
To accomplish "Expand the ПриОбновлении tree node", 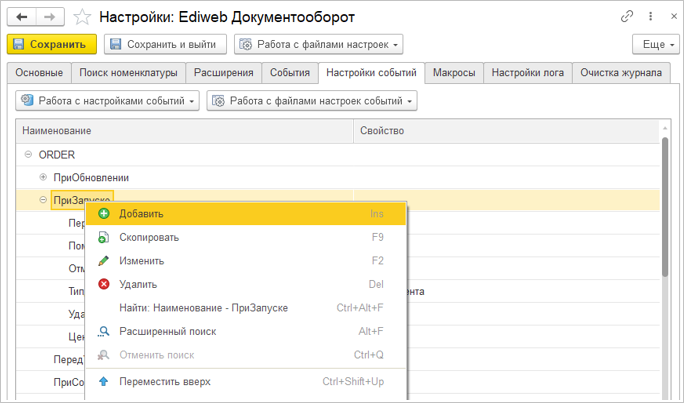I will 43,177.
